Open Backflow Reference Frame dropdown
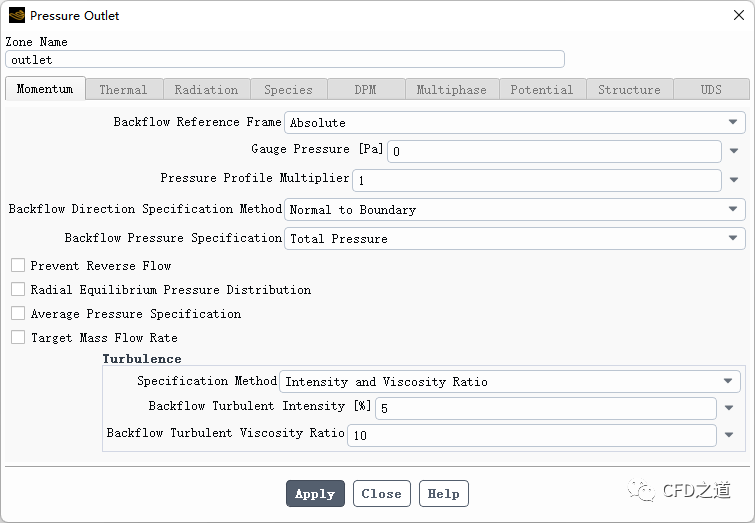The image size is (755, 523). pyautogui.click(x=515, y=123)
